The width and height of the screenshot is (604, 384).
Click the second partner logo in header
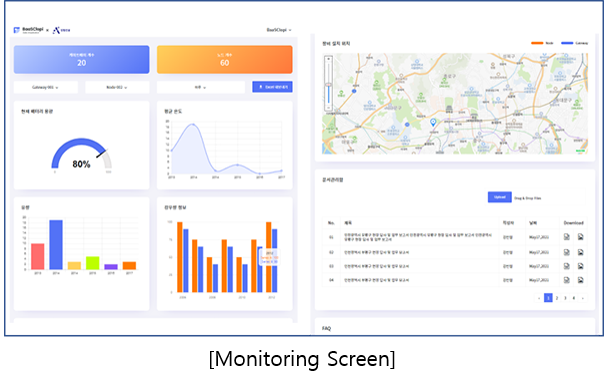(62, 30)
